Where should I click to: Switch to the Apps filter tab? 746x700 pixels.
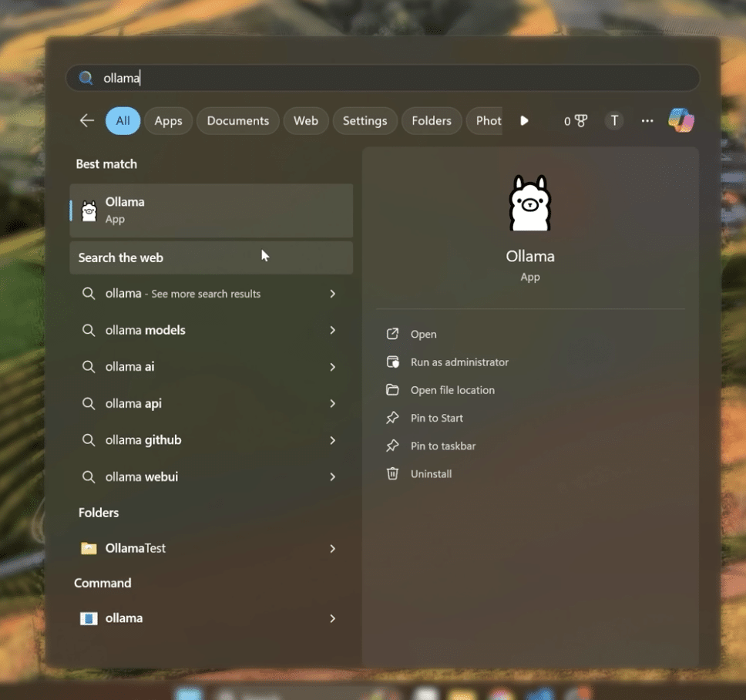[x=169, y=121]
